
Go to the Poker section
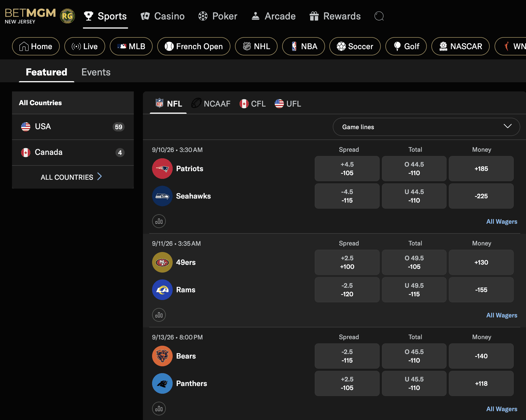[218, 16]
